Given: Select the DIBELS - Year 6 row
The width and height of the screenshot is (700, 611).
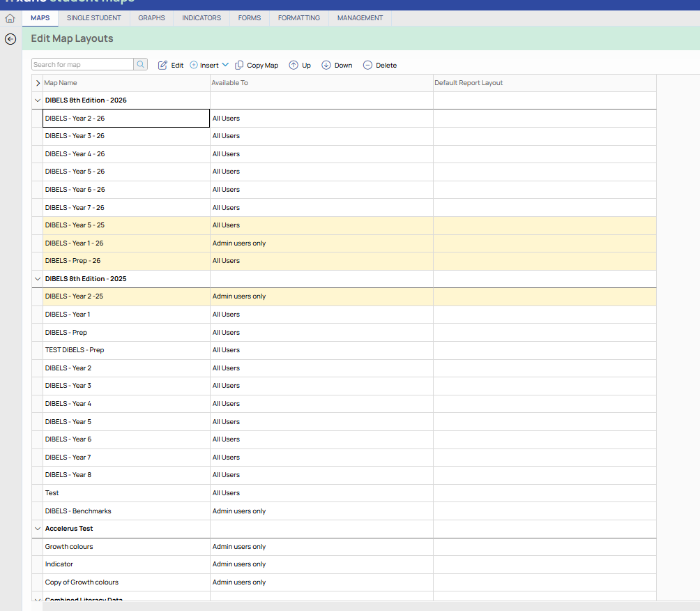Looking at the screenshot, I should tap(344, 439).
